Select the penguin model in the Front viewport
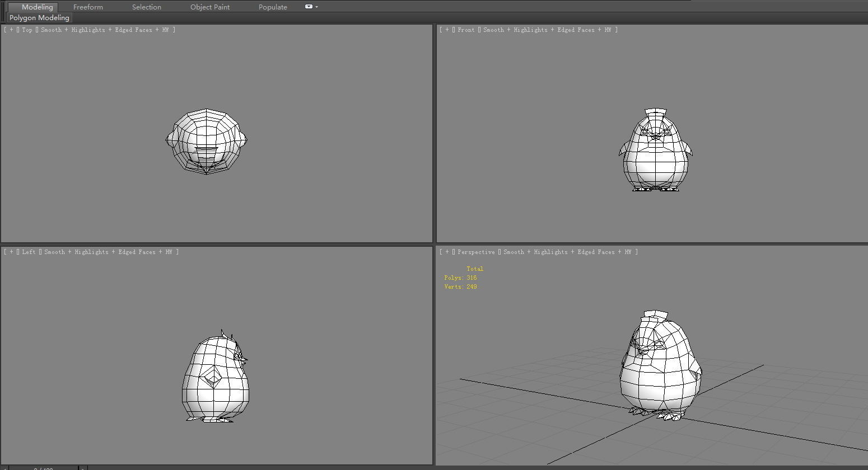868x470 pixels. click(x=655, y=150)
